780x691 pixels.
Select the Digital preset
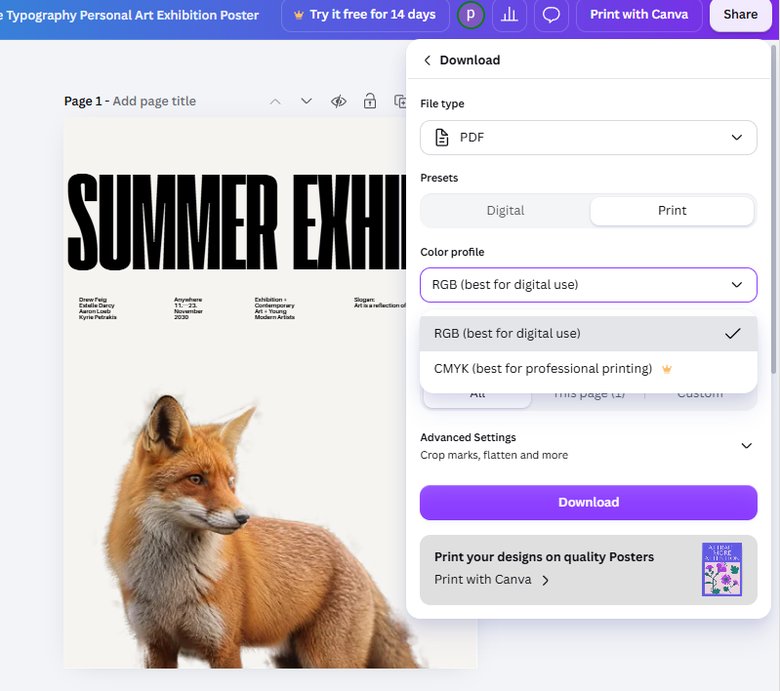tap(505, 210)
